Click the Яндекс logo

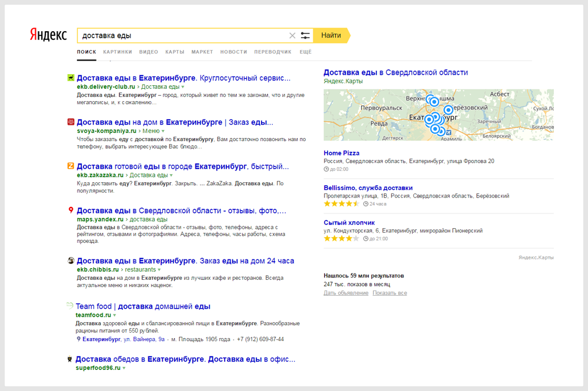pyautogui.click(x=48, y=35)
